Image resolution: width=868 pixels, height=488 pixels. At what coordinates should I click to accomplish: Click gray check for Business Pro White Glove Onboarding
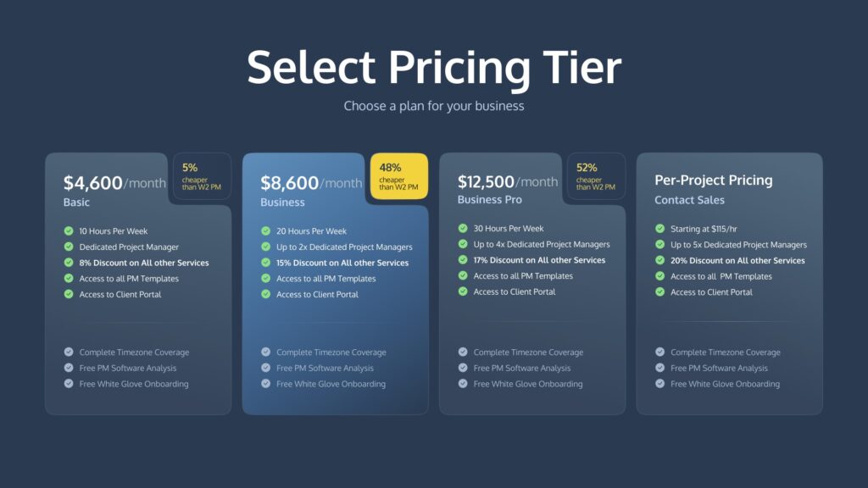(463, 384)
